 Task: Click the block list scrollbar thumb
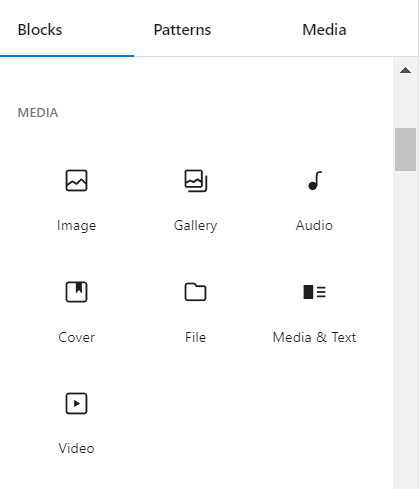coord(405,149)
